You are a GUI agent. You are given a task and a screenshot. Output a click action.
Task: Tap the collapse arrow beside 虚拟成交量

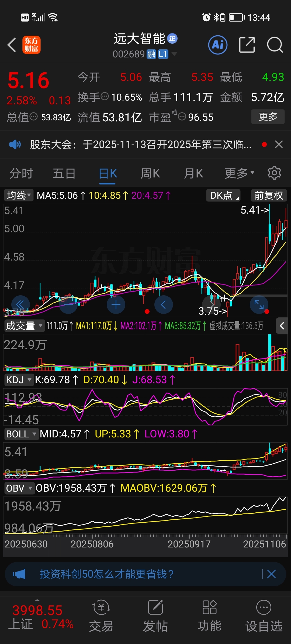[x=282, y=326]
